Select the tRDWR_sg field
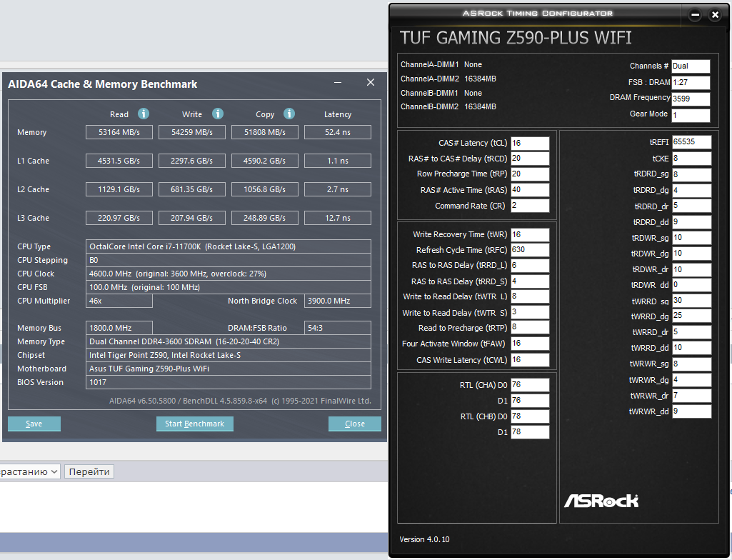 coord(691,238)
